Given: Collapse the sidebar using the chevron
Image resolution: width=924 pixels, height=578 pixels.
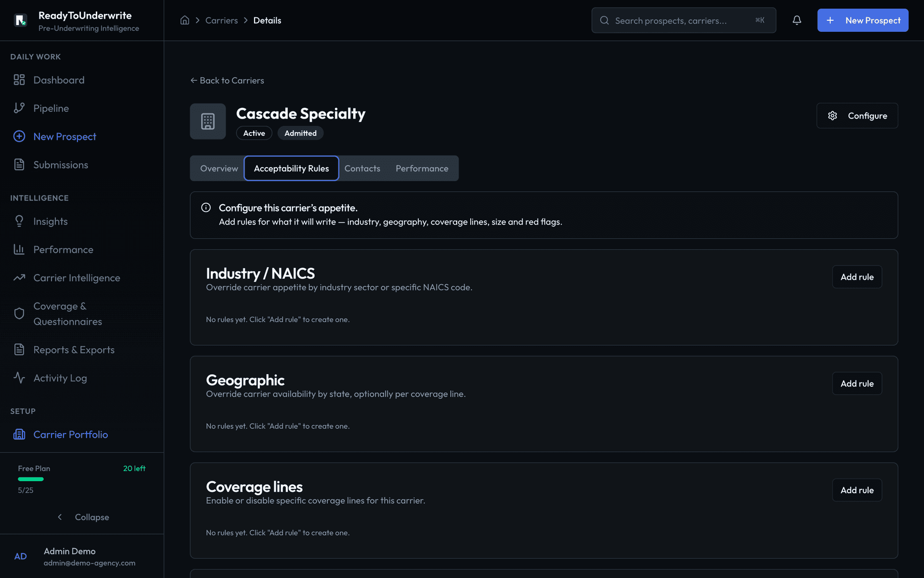Looking at the screenshot, I should 60,517.
